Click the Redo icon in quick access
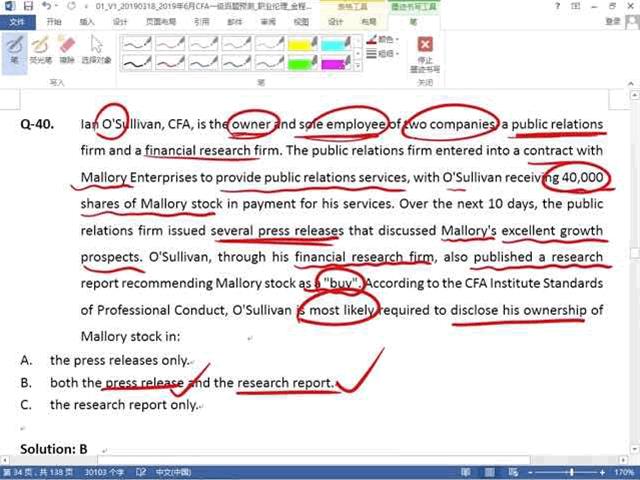Image resolution: width=640 pixels, height=480 pixels. coord(71,6)
